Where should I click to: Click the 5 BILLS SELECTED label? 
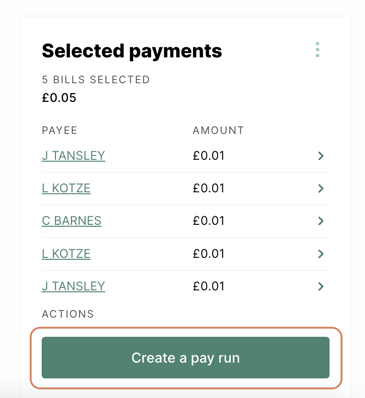click(96, 80)
